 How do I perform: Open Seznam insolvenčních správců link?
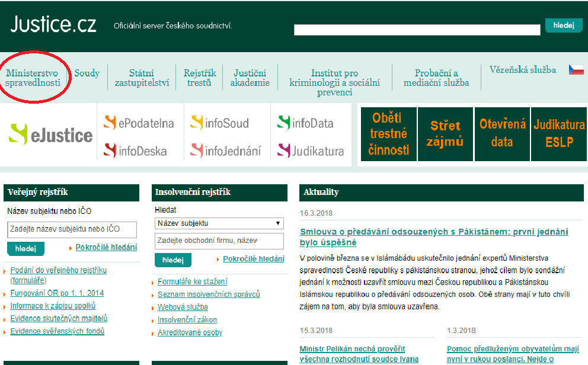[209, 294]
